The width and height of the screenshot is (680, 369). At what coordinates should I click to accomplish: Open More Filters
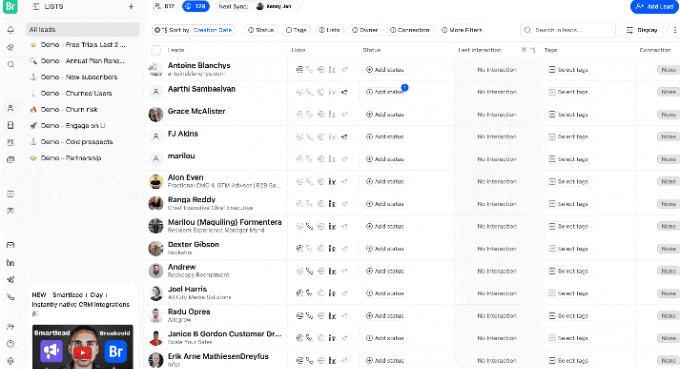coord(461,30)
